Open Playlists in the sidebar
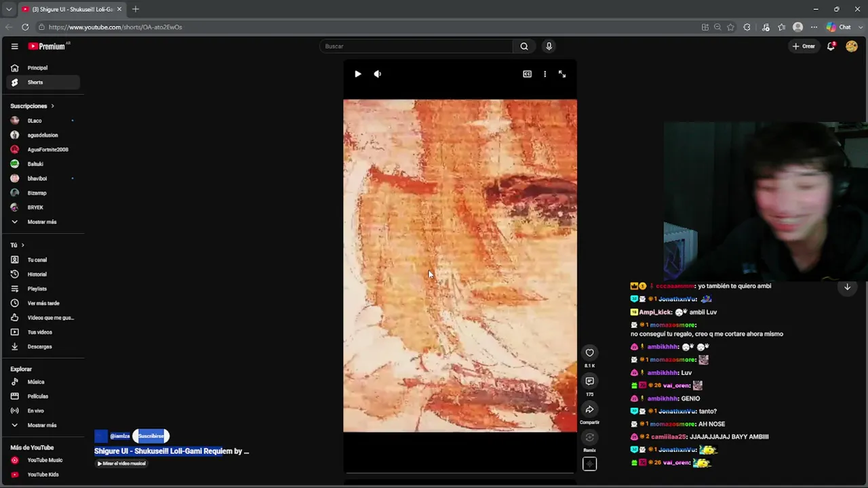The width and height of the screenshot is (868, 488). pos(43,289)
